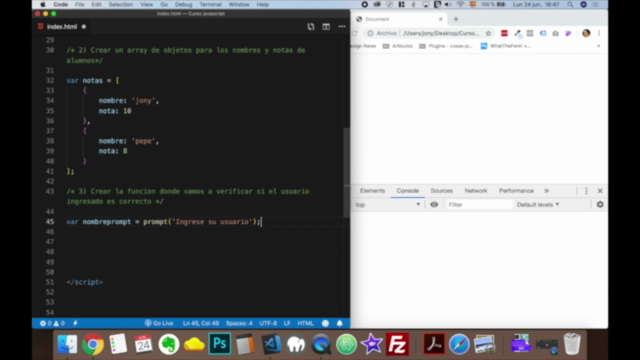Open Photoshop from the Dock
This screenshot has width=640, height=360.
[220, 344]
